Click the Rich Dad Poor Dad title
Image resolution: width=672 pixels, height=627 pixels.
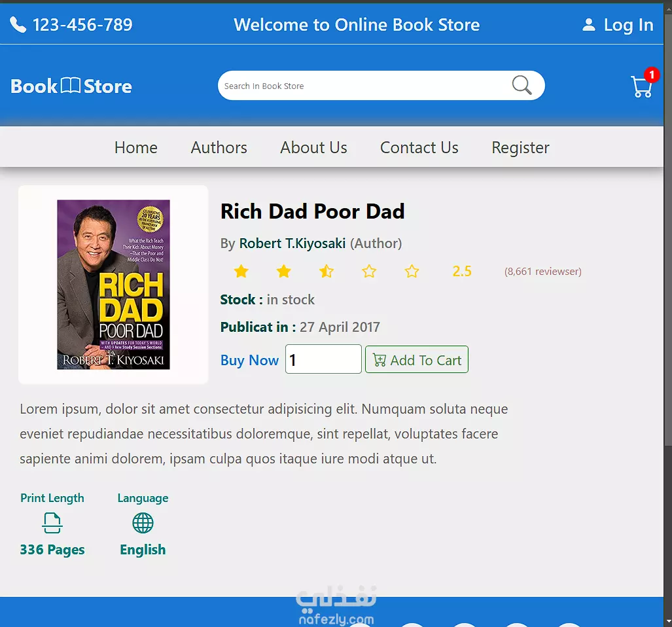312,211
